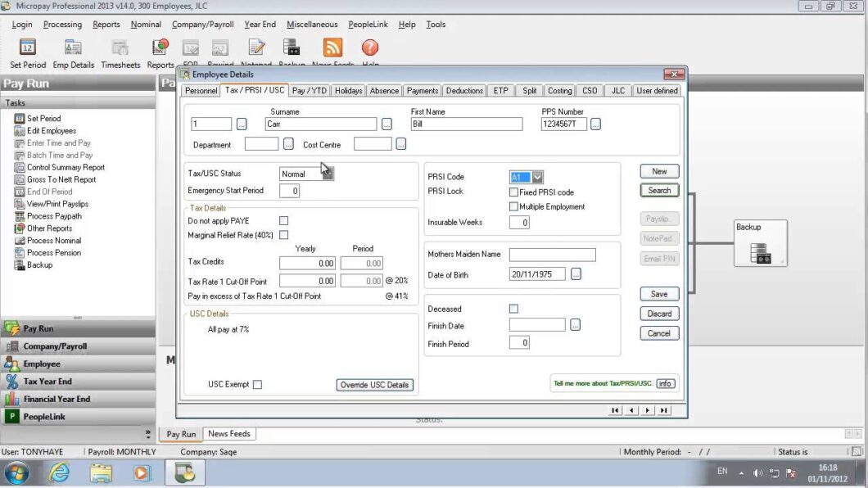The image size is (868, 488).
Task: Open Process Pension task
Action: coord(54,252)
